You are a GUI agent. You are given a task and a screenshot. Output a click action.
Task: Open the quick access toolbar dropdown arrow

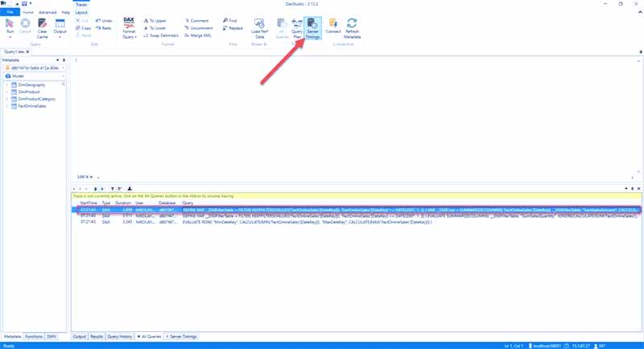coord(31,4)
